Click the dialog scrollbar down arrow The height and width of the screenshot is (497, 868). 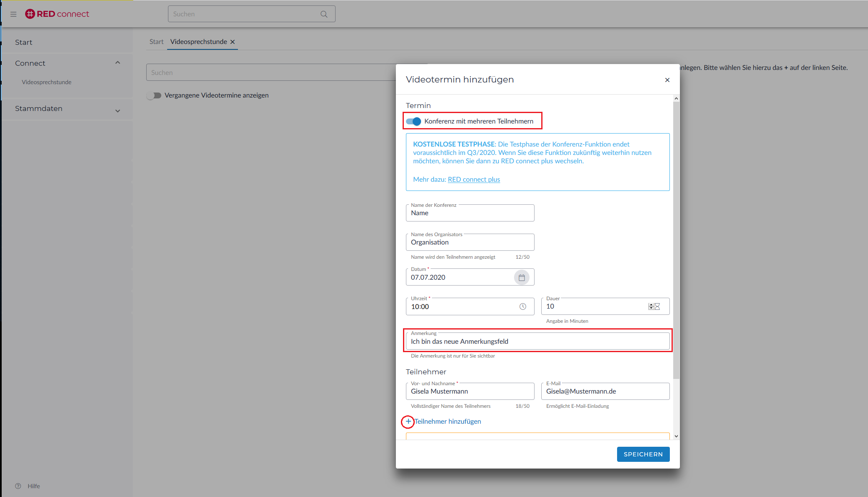[x=676, y=436]
